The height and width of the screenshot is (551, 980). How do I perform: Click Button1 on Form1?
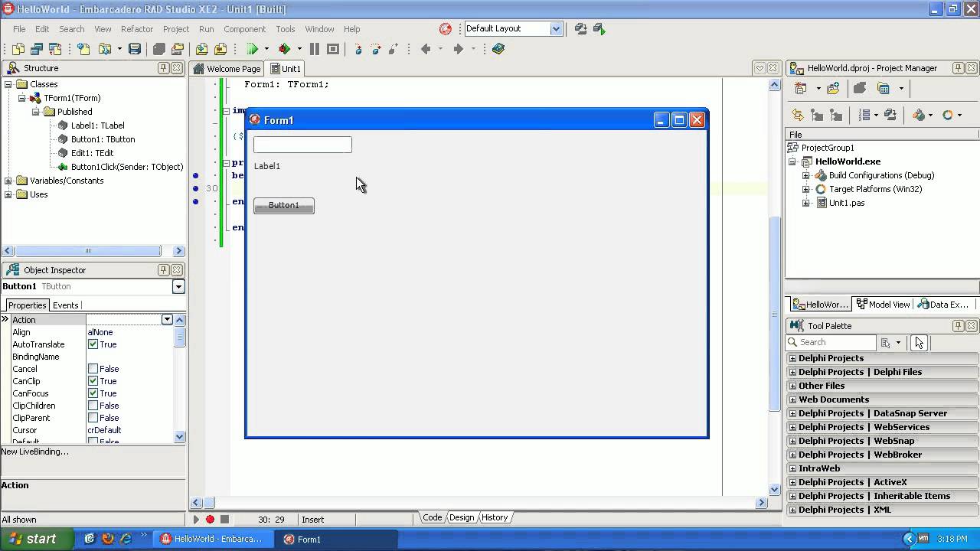pos(283,205)
